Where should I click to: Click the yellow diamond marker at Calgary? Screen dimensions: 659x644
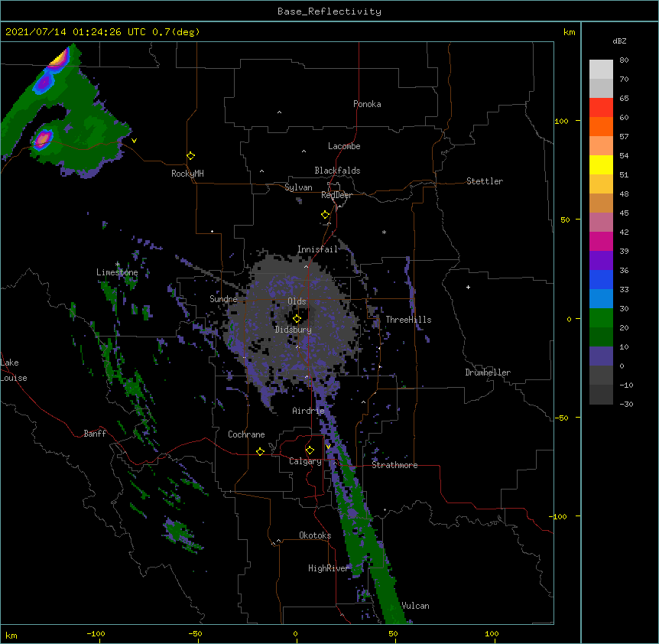pyautogui.click(x=310, y=450)
